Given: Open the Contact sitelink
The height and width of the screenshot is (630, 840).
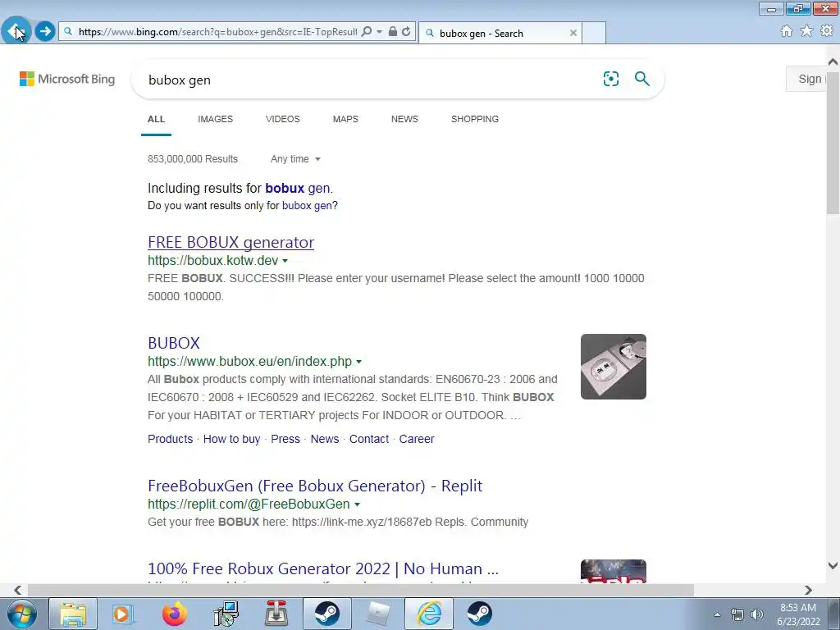Looking at the screenshot, I should [x=369, y=439].
